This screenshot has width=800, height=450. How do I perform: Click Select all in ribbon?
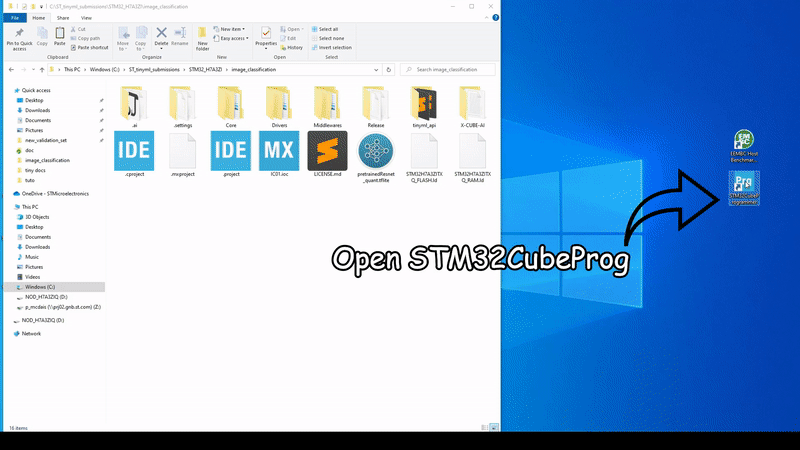(325, 29)
